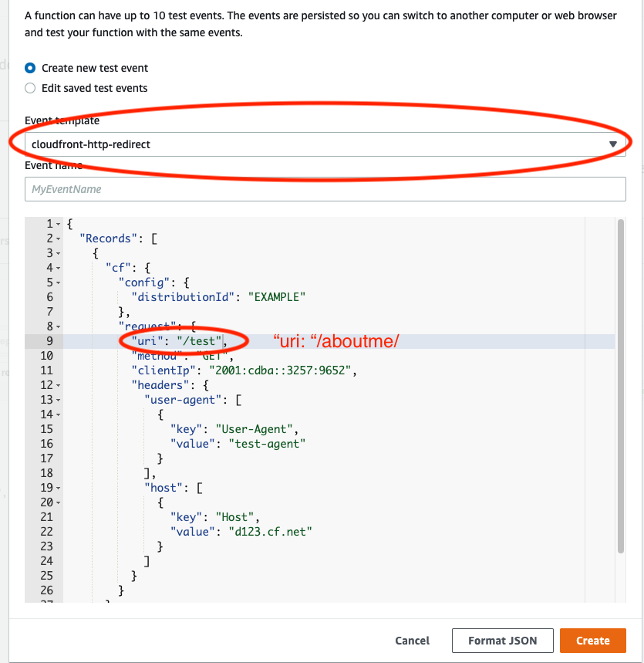Viewport: 644px width, 663px height.
Task: Fold the request object at line 8
Action: coord(59,326)
